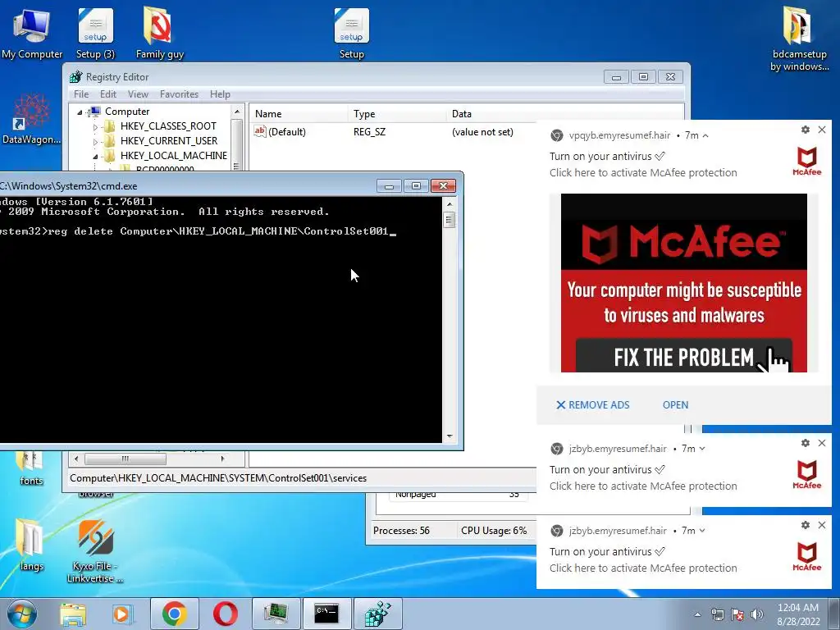
Task: Switch to Task Manager taskbar button
Action: (x=276, y=614)
